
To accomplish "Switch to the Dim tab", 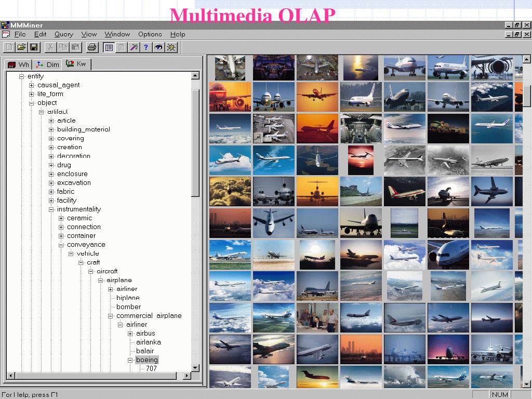I will click(47, 64).
